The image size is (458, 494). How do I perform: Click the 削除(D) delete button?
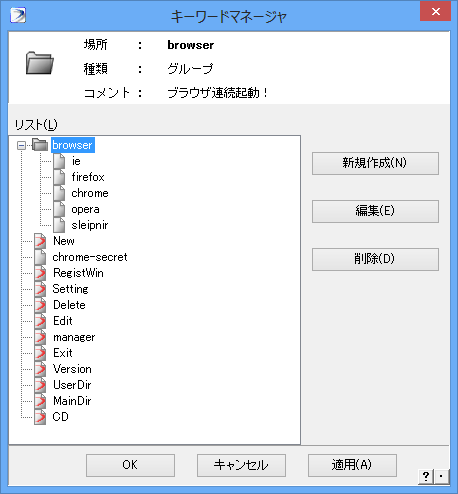pyautogui.click(x=375, y=259)
